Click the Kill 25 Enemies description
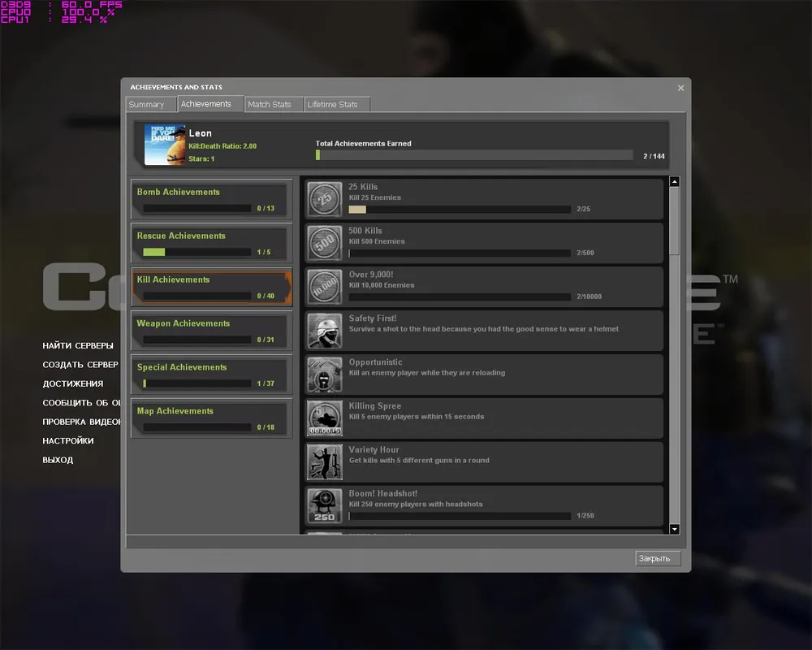 click(x=375, y=197)
